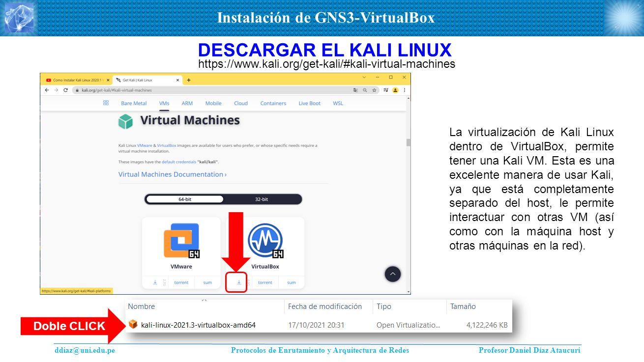Click the VirtualBox logo image

click(x=265, y=241)
